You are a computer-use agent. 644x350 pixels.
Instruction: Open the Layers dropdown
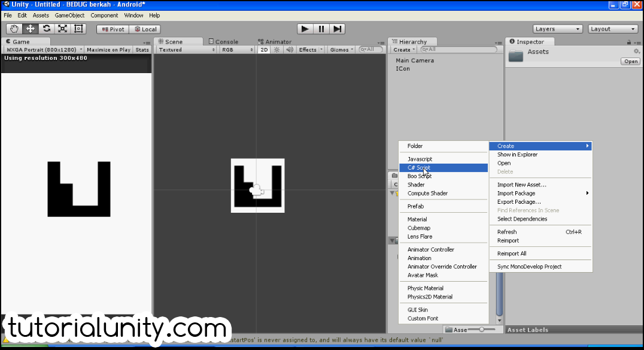(557, 28)
